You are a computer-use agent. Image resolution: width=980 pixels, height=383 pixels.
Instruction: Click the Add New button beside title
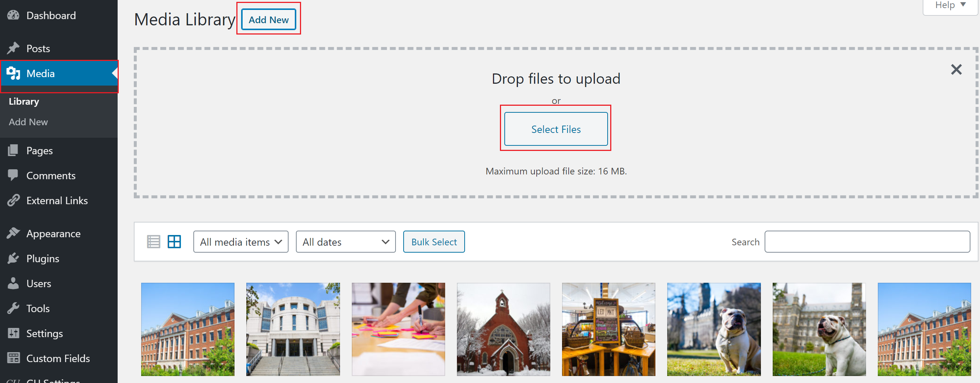coord(269,20)
